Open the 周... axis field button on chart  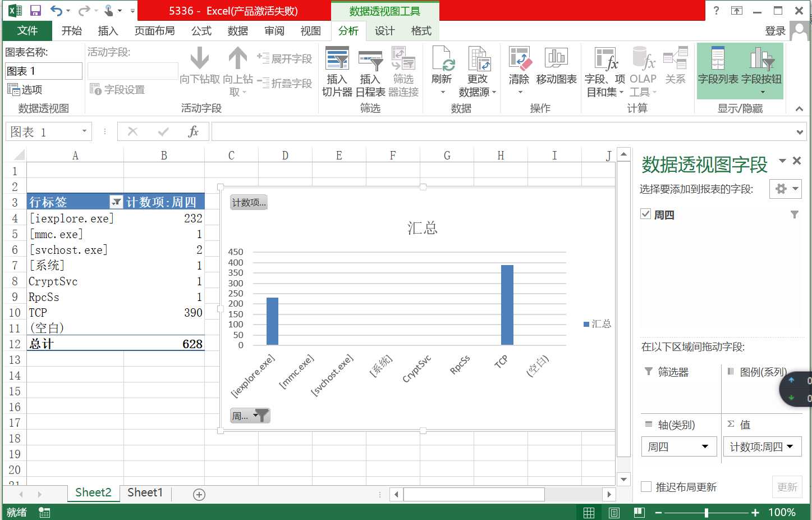point(250,416)
